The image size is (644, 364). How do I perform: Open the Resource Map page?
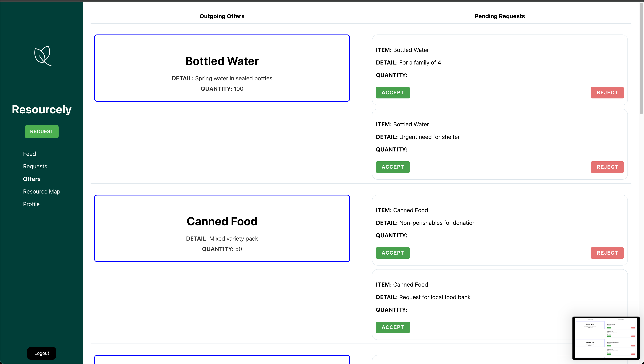(x=42, y=192)
